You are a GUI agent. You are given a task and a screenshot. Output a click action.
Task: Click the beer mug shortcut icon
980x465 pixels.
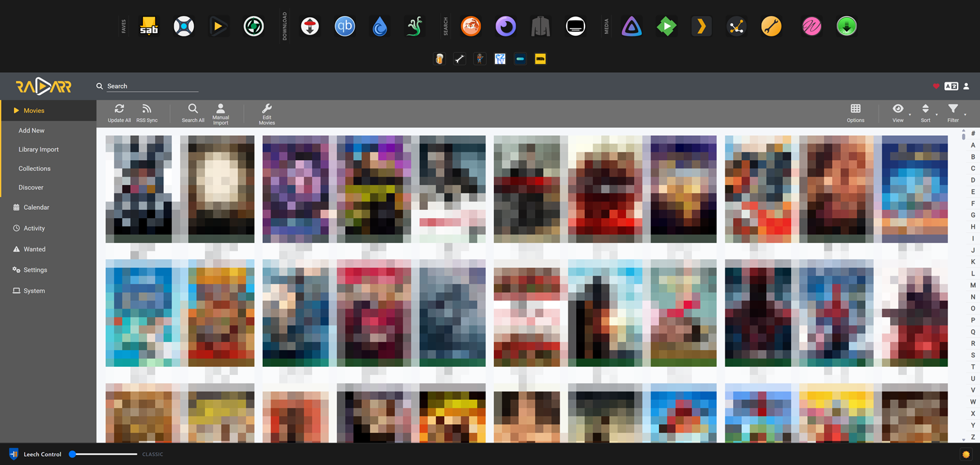[x=439, y=59]
